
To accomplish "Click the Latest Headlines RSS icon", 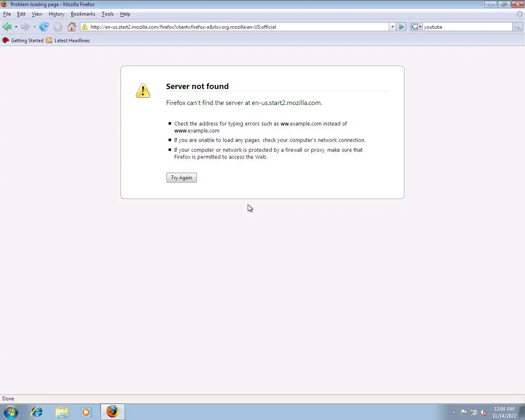I will click(49, 41).
